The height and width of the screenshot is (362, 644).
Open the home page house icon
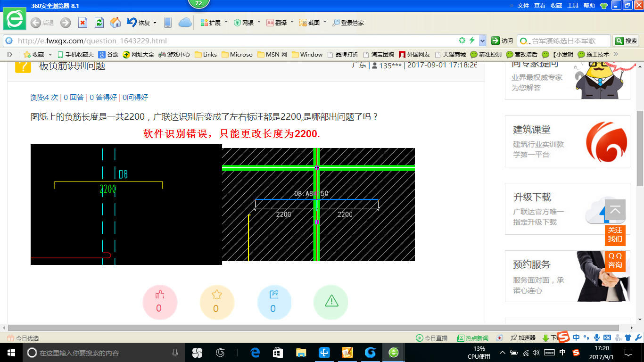[116, 23]
